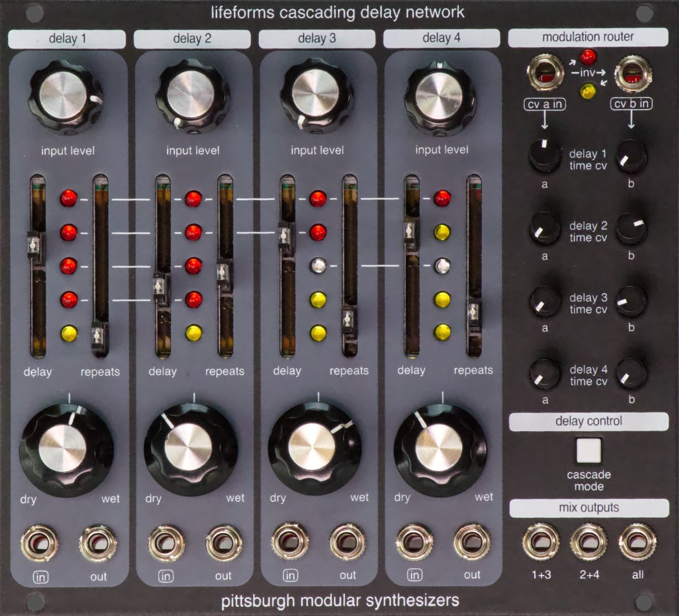The image size is (679, 616).
Task: Select the delay 4 time cv 'a' knob
Action: pos(545,374)
